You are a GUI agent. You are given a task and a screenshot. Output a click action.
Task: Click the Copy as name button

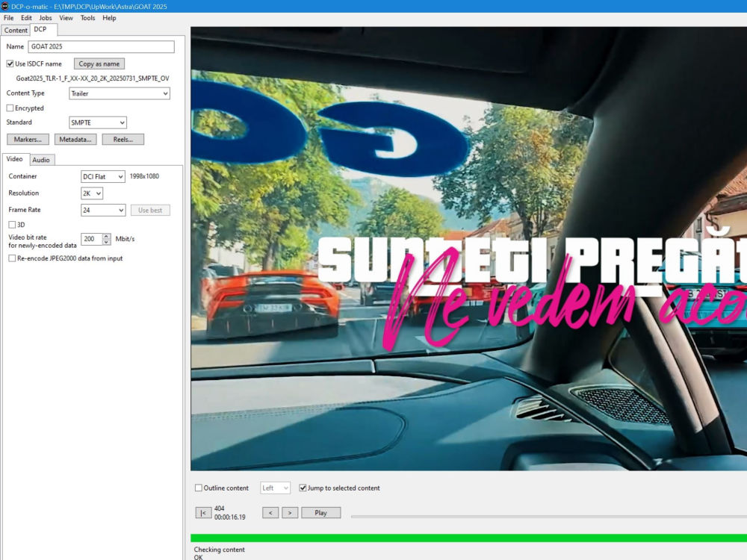99,63
